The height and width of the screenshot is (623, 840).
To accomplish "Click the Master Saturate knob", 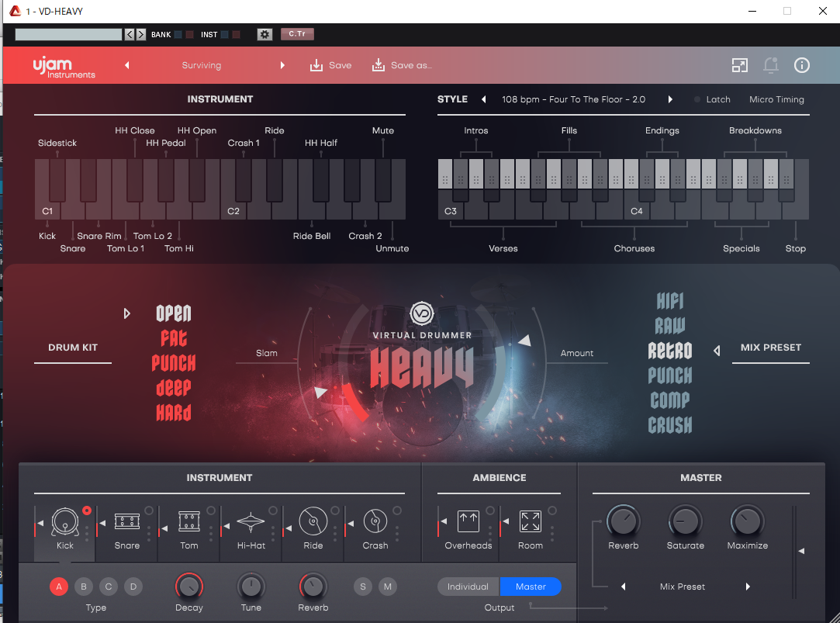I will [x=685, y=520].
